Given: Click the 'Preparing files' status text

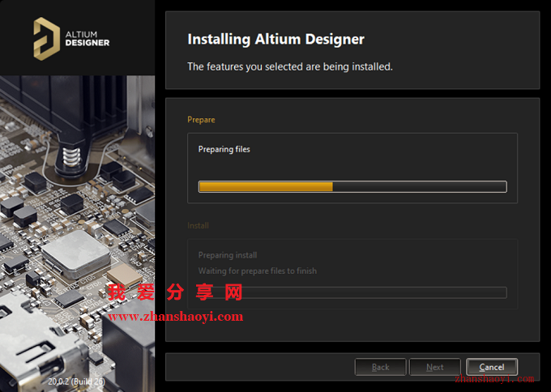Looking at the screenshot, I should [x=224, y=149].
